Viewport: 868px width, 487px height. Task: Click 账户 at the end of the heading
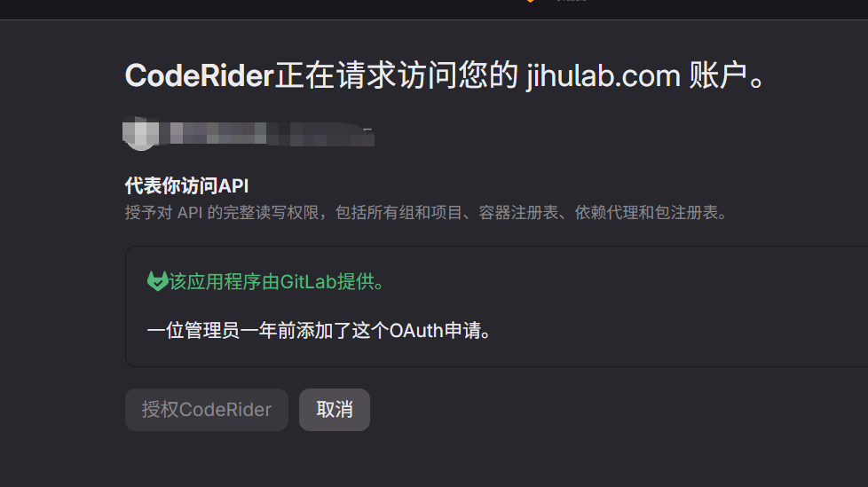(x=719, y=75)
